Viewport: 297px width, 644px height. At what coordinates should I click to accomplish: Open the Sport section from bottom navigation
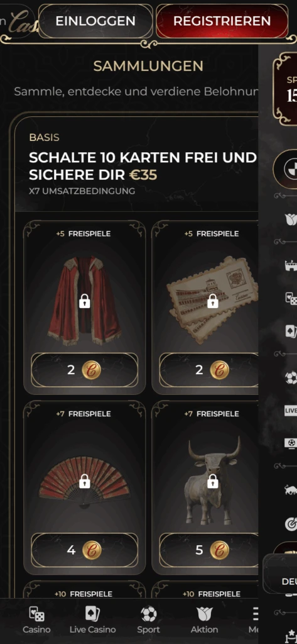click(x=148, y=620)
